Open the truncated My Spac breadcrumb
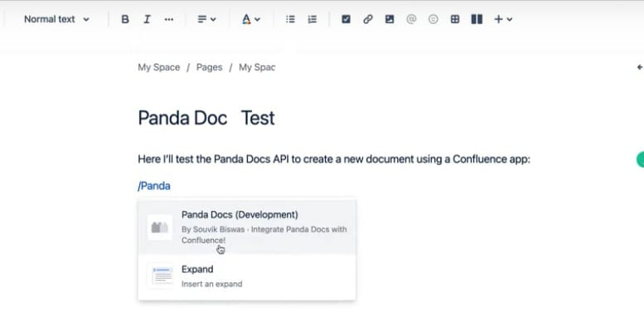 point(257,67)
